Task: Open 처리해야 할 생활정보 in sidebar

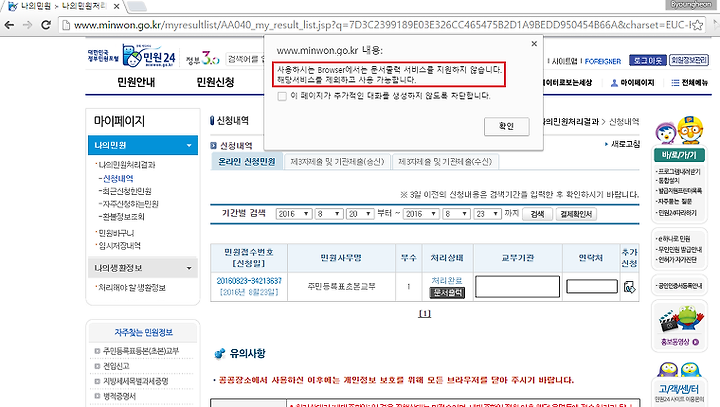Action: pos(132,288)
